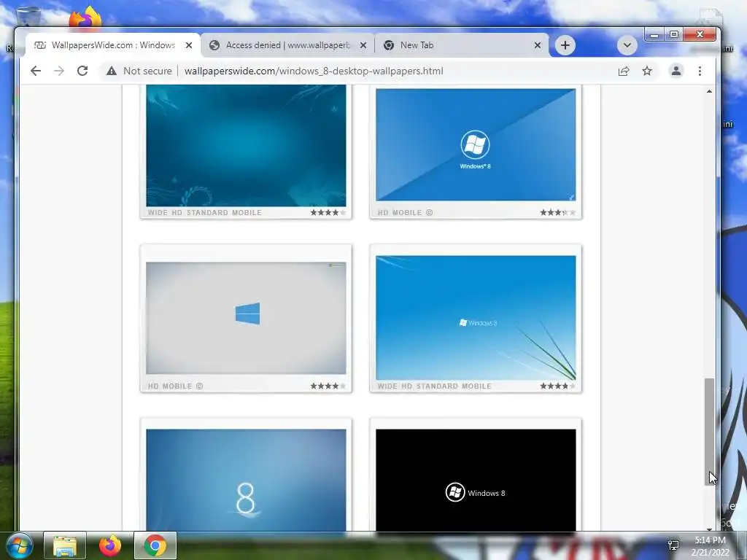Click the page scrollbar thumb
The image size is (747, 560).
[709, 432]
